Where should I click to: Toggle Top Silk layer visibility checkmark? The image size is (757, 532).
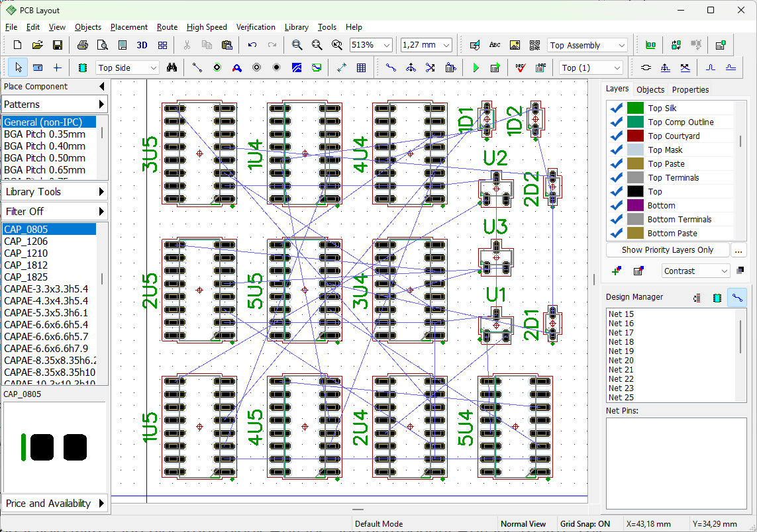(x=616, y=108)
